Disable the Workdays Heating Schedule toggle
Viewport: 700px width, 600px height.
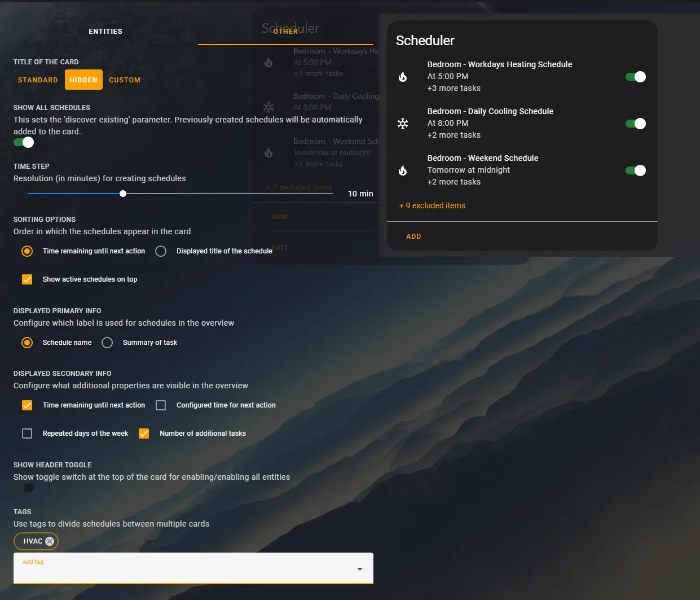[636, 77]
